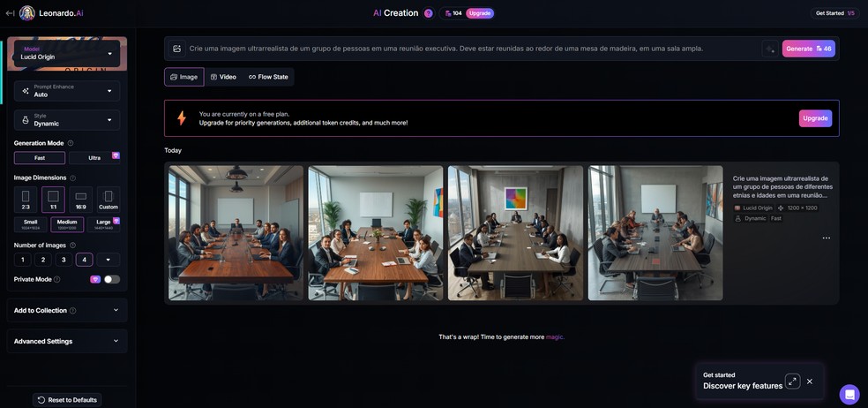Expand the Advanced Settings section
This screenshot has width=868, height=408.
coord(67,342)
